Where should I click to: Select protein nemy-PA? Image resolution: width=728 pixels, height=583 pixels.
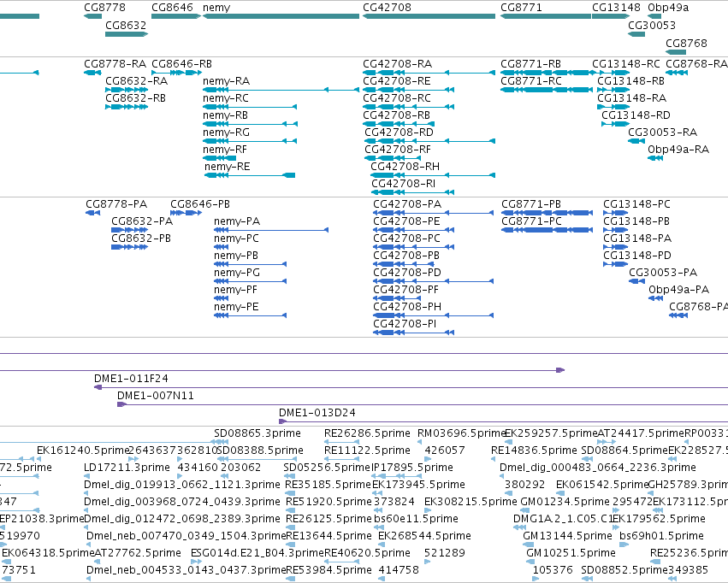(271, 230)
